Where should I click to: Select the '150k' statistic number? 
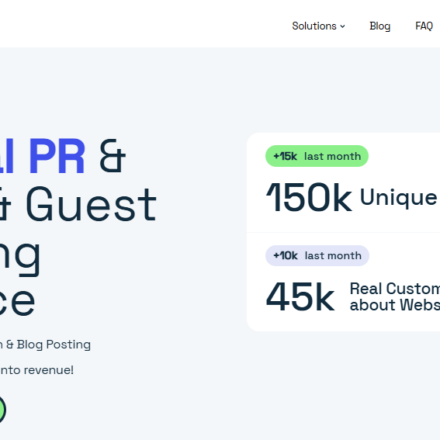[309, 197]
